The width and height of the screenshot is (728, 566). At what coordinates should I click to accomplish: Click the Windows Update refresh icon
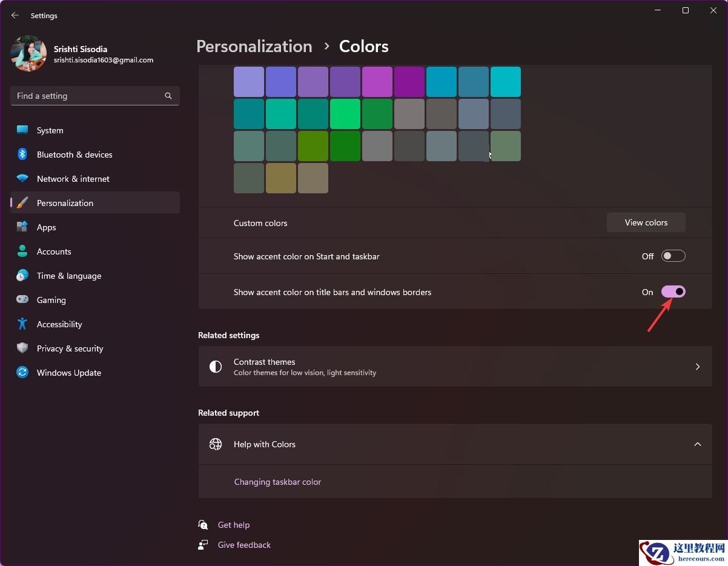click(22, 373)
